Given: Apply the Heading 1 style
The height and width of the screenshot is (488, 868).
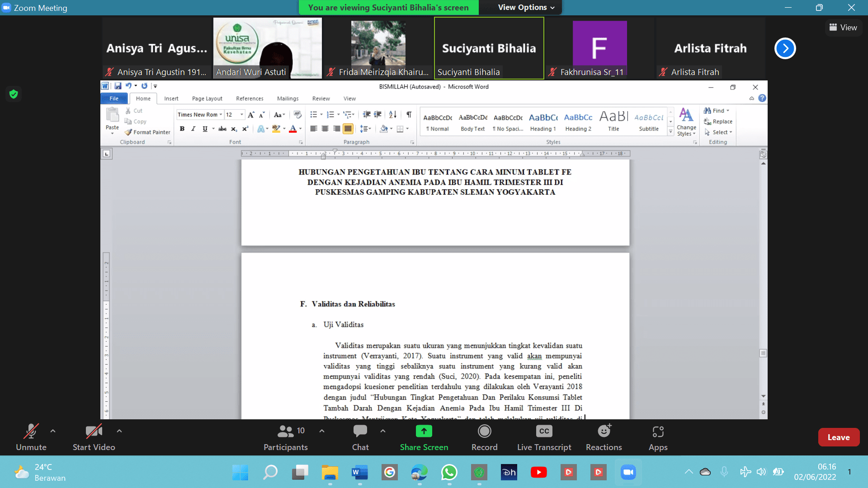Looking at the screenshot, I should [543, 122].
